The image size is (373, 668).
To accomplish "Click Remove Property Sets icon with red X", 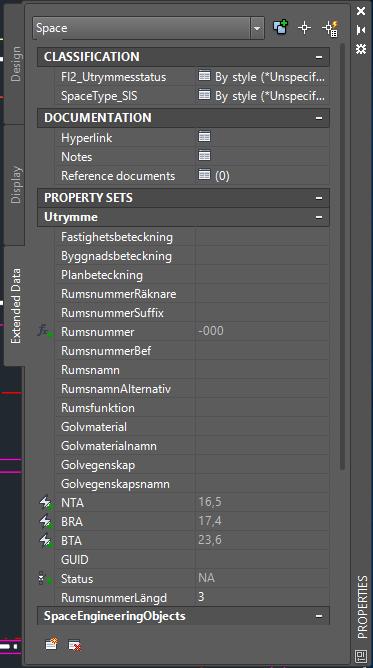I will [75, 645].
